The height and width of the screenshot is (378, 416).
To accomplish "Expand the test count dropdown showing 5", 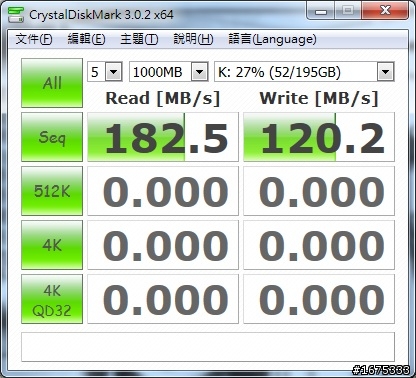I will point(114,72).
